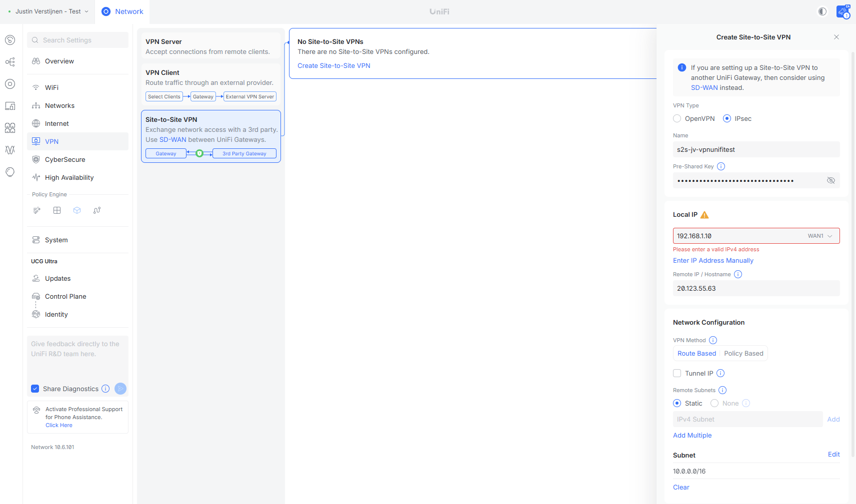The image size is (856, 504).
Task: Toggle the dark mode theme icon
Action: tap(822, 11)
